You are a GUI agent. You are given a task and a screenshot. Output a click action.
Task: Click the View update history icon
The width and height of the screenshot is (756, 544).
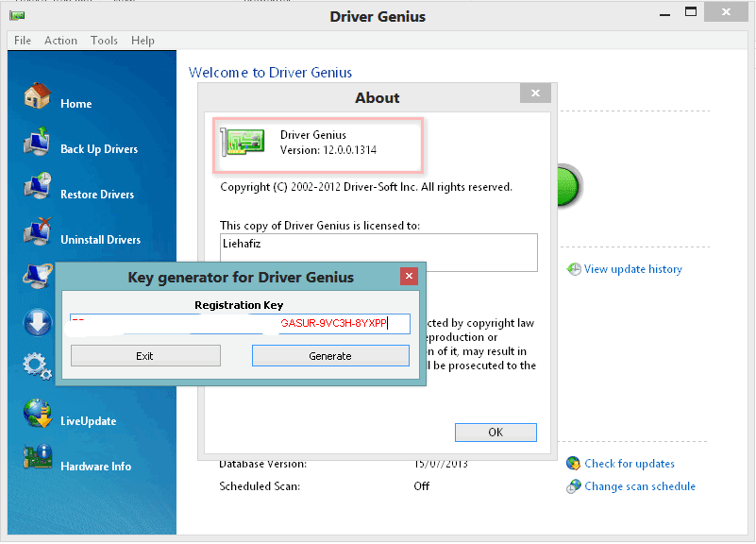(x=574, y=269)
